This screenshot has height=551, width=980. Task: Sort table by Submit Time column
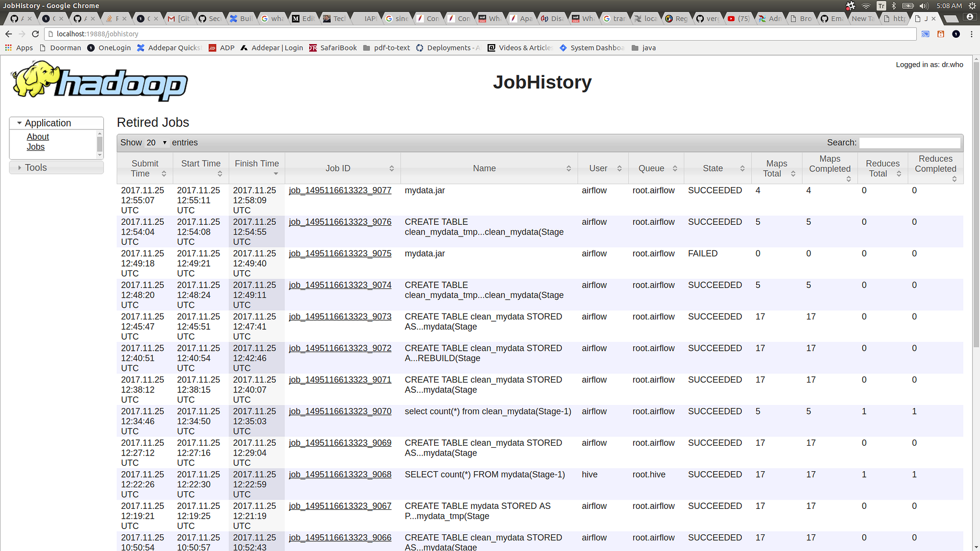[x=145, y=168]
